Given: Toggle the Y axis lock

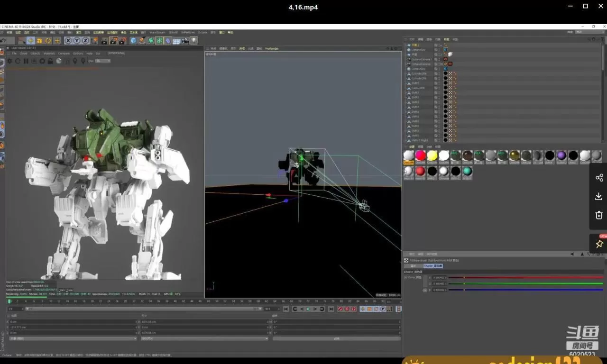Looking at the screenshot, I should [77, 41].
